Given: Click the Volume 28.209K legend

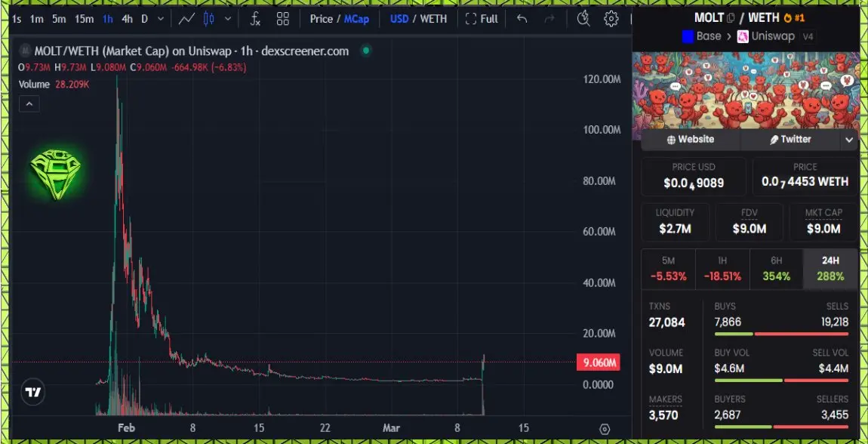Looking at the screenshot, I should [x=54, y=85].
